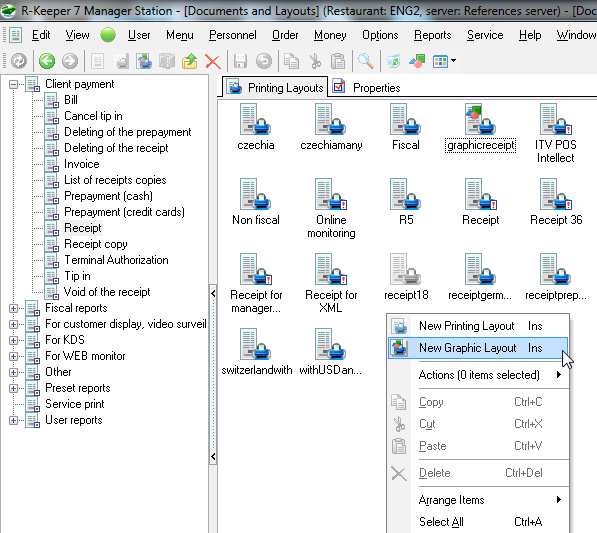
Task: Click the magnifying glass search toolbar icon
Action: 366,61
